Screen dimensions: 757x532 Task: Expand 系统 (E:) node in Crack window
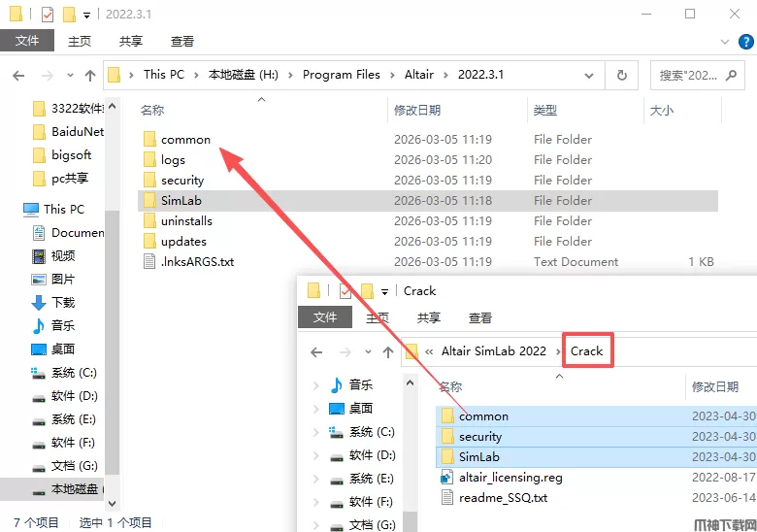click(x=315, y=479)
